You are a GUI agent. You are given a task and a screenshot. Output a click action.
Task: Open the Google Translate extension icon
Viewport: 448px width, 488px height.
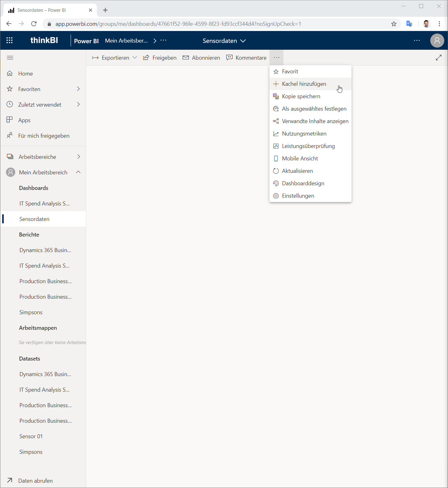click(409, 24)
